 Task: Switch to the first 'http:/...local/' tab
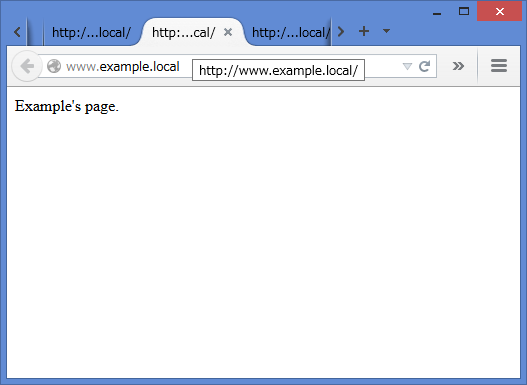[91, 33]
